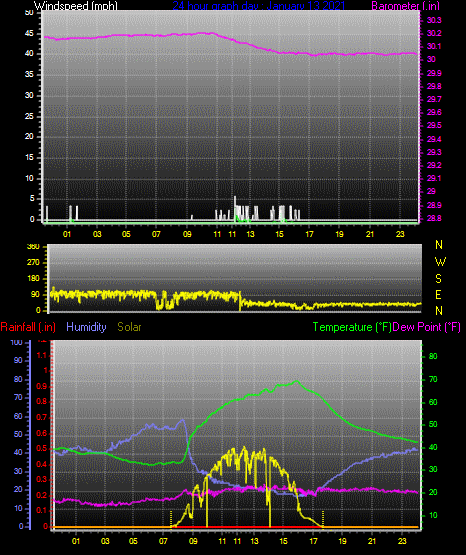
Task: Click the 270 degree direction scale value
Action: (x=33, y=263)
